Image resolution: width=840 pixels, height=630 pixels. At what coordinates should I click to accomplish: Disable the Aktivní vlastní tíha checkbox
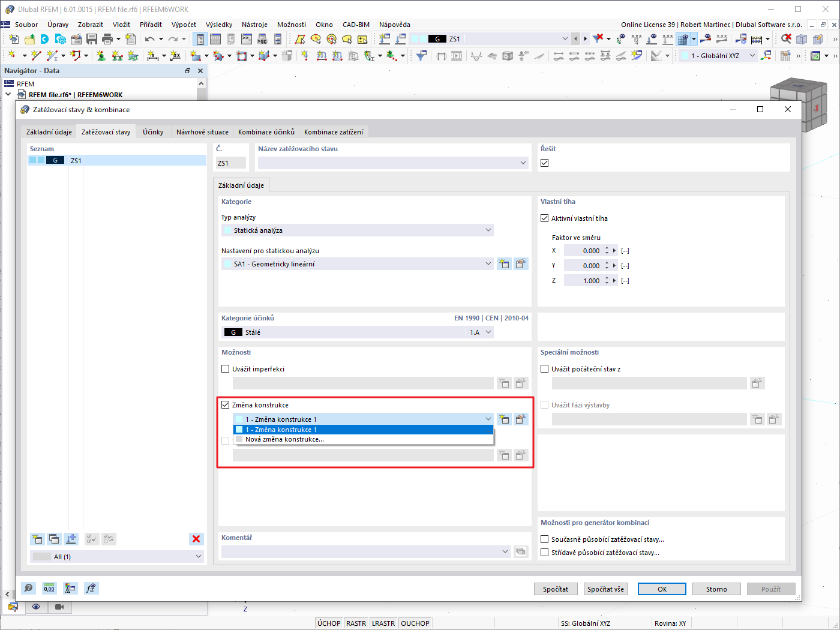point(544,218)
